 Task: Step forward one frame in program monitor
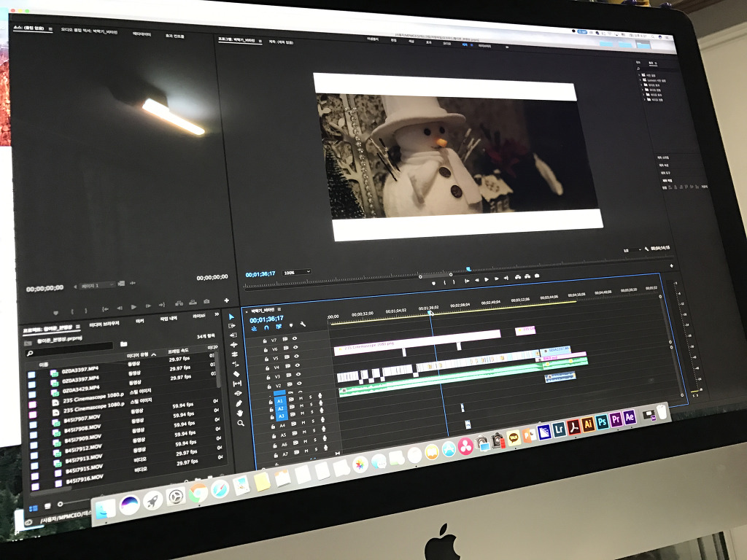496,279
